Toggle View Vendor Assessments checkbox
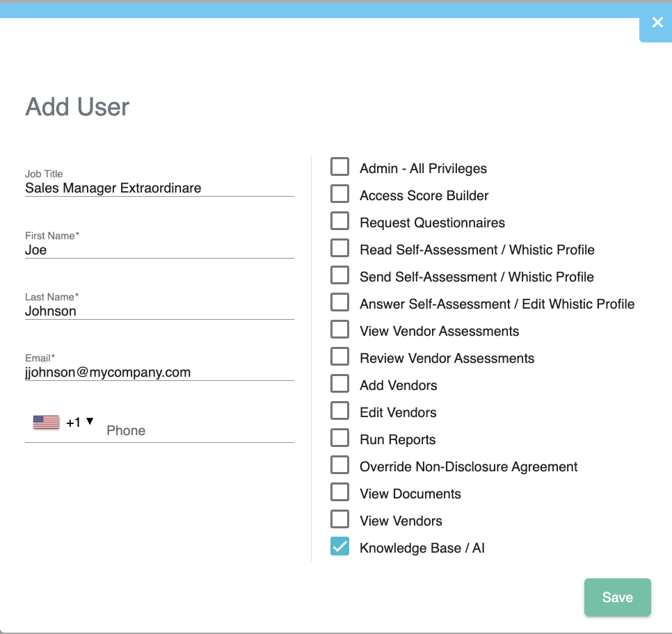672x634 pixels. tap(339, 330)
